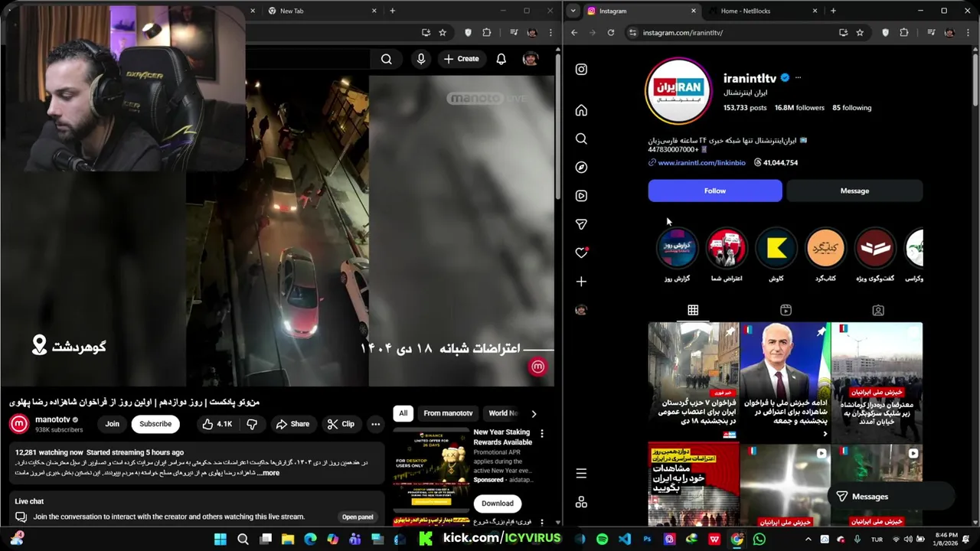Switch to the Instagram browser tab

click(642, 11)
